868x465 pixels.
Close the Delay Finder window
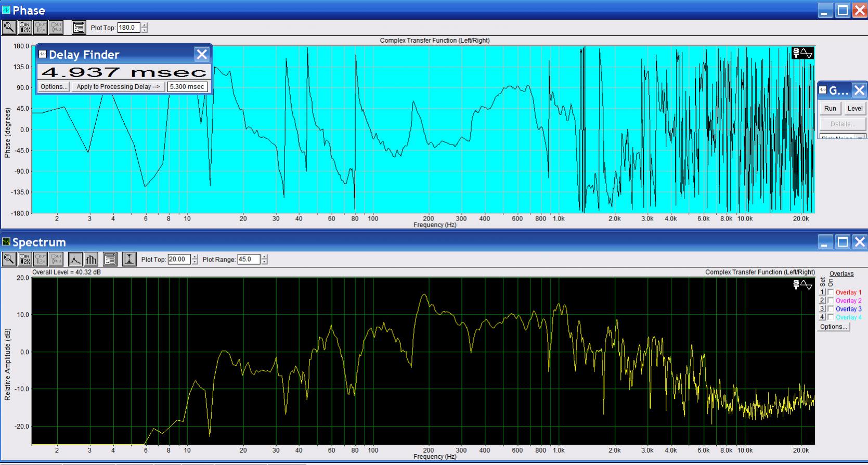click(202, 55)
